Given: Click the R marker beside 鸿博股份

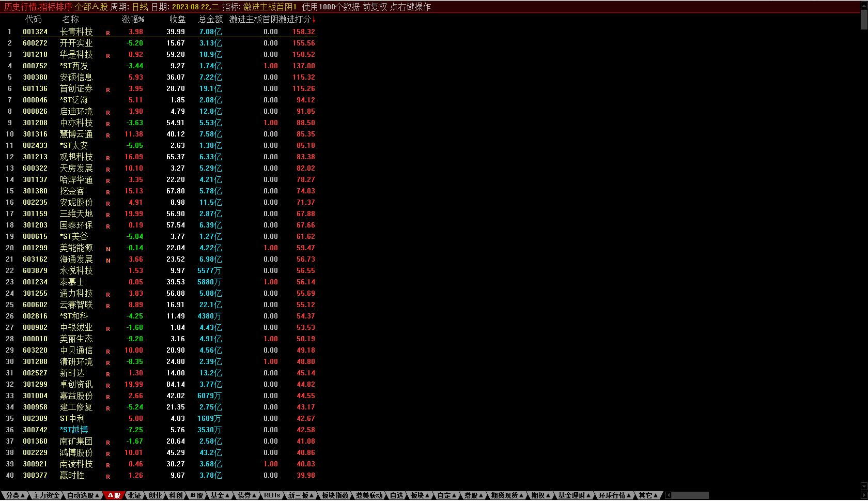Looking at the screenshot, I should [108, 453].
